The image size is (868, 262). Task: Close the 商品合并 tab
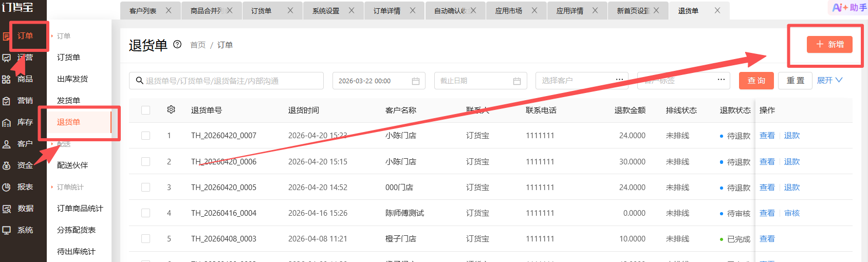coord(230,10)
